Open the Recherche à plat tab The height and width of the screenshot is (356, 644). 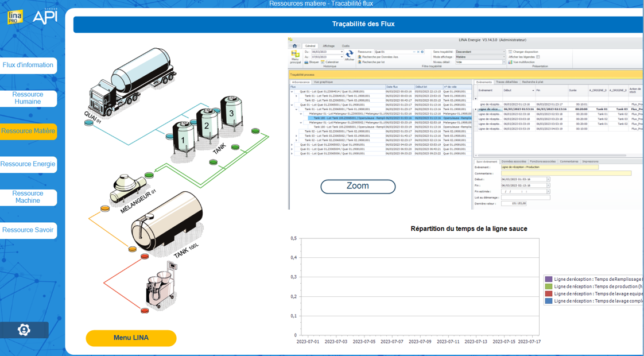point(533,82)
